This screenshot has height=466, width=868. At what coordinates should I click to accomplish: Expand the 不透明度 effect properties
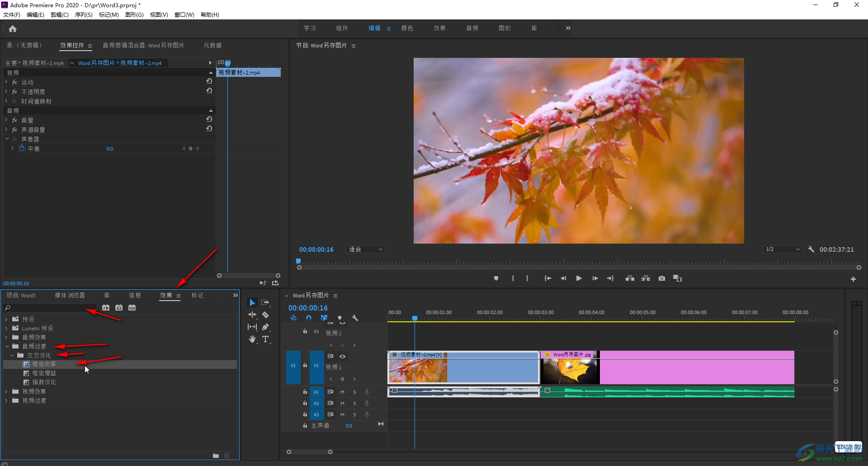pos(6,91)
